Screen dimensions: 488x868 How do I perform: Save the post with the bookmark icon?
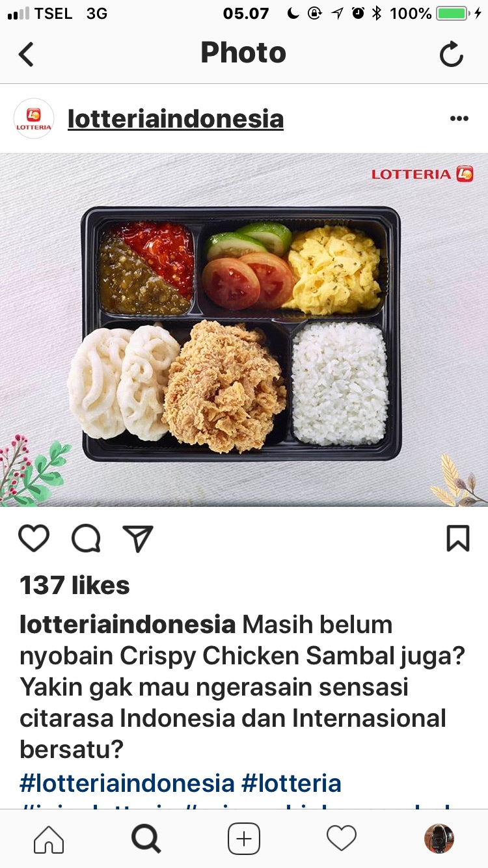(458, 538)
